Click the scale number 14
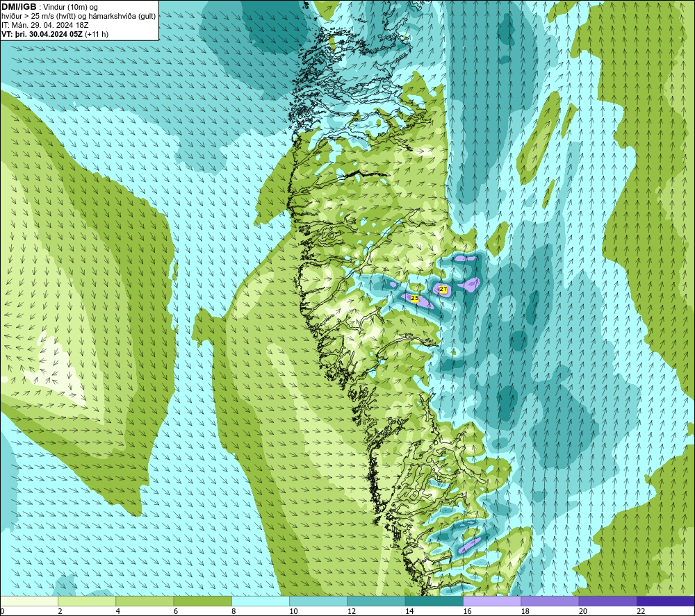The width and height of the screenshot is (695, 616). (x=409, y=611)
